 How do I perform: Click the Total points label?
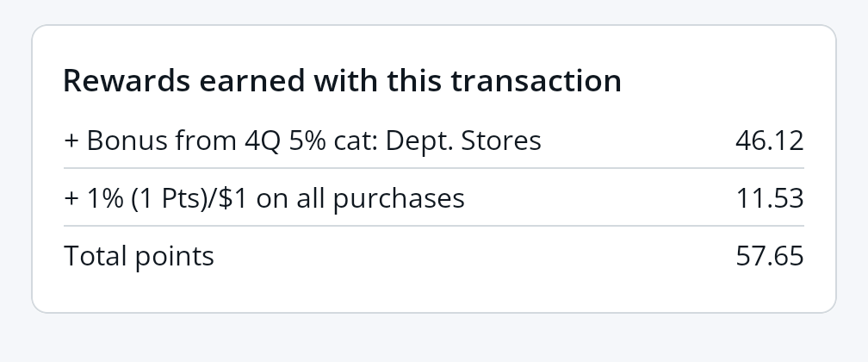(x=139, y=256)
